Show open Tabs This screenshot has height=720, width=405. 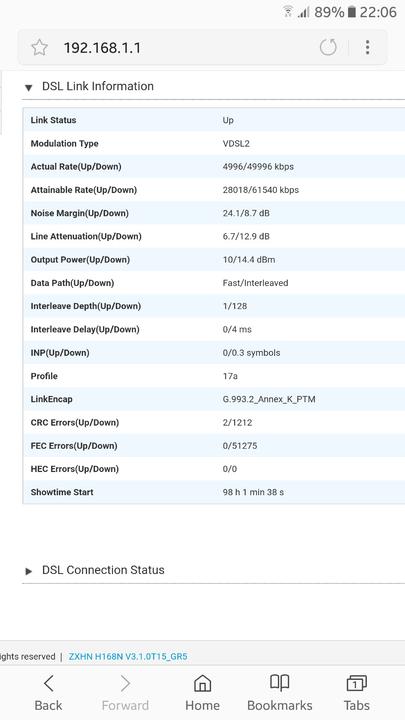356,692
